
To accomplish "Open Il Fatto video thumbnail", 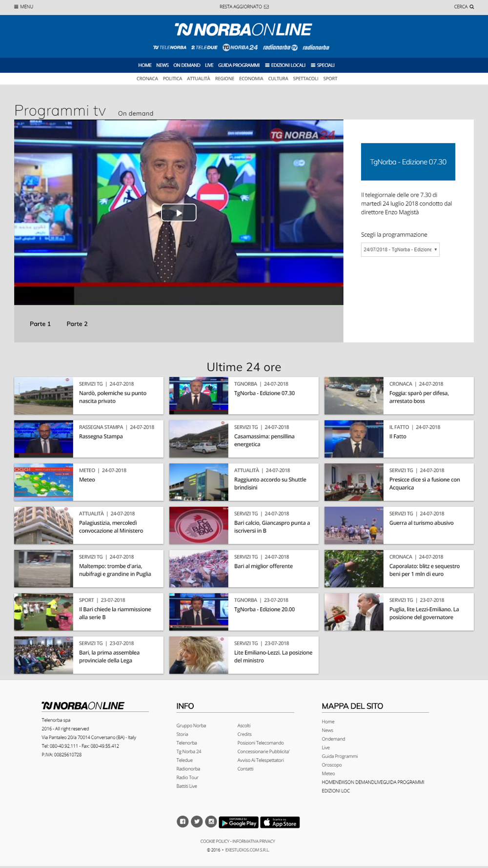I will coord(354,439).
